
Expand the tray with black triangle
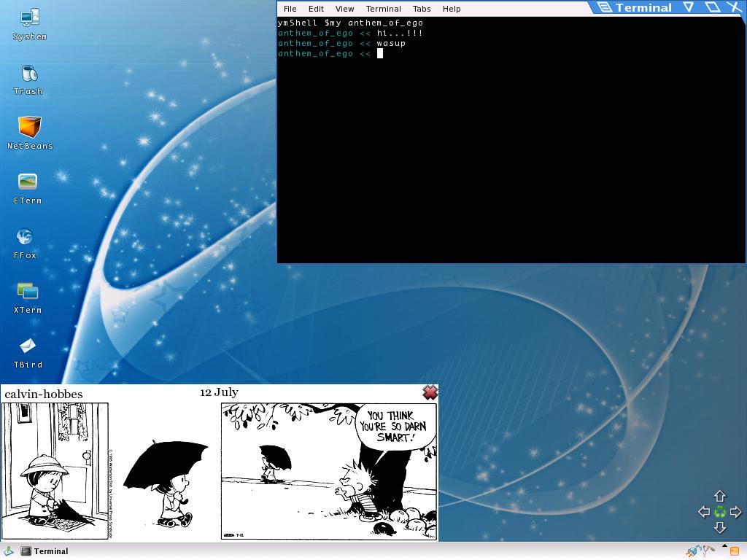point(724,545)
